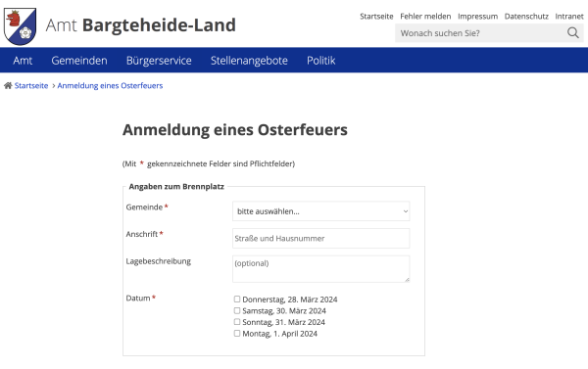Click the Montag, 1. April 2024 label text
Image resolution: width=588 pixels, height=369 pixels.
tap(279, 334)
